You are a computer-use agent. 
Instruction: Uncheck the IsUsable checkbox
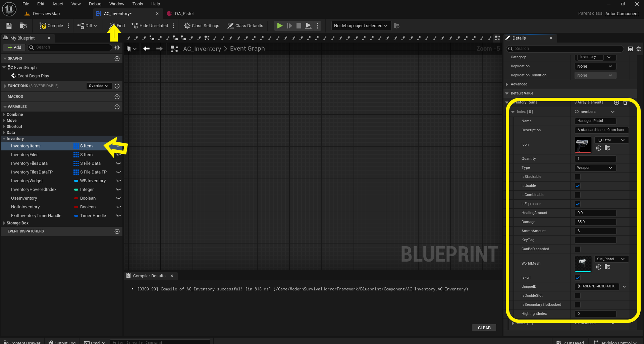(577, 186)
